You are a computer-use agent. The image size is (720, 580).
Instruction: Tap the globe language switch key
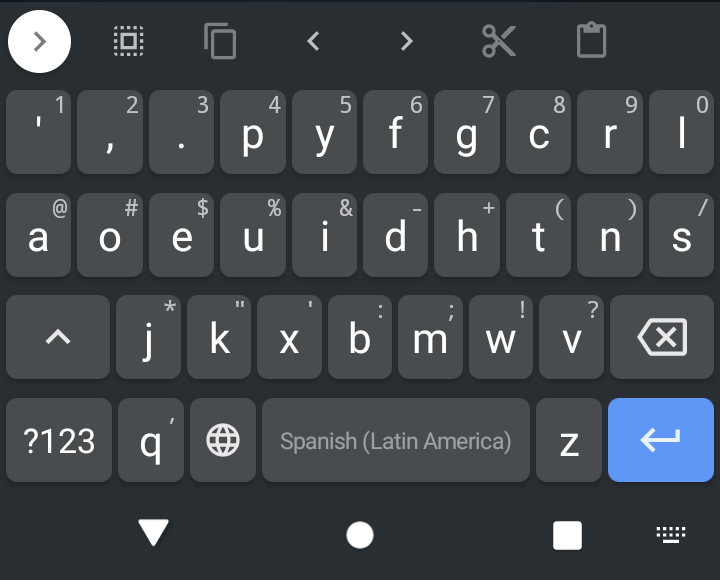click(223, 440)
